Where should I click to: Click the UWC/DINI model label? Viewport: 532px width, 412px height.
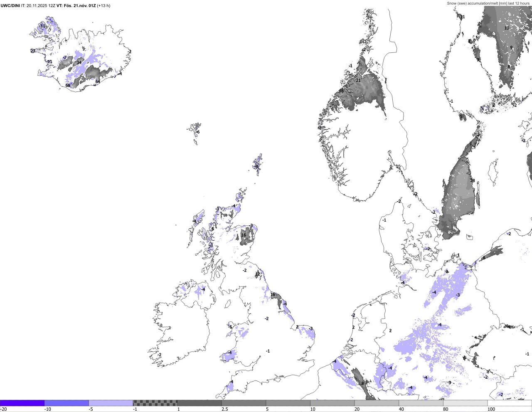tap(10, 6)
